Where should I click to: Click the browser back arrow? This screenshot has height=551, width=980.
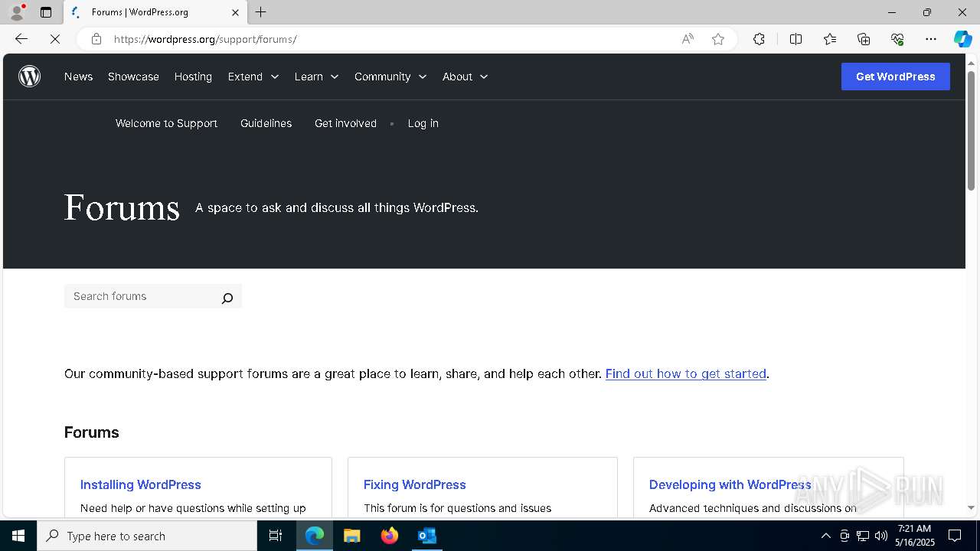pos(21,39)
